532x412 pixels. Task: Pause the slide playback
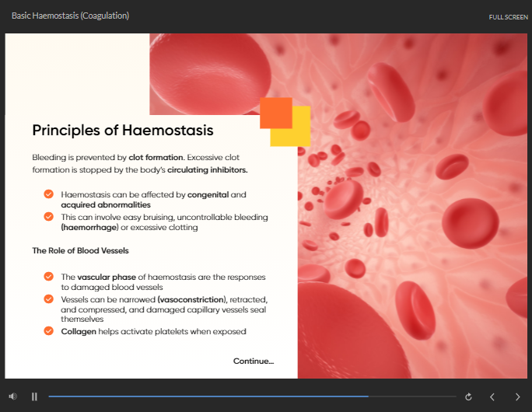coord(34,396)
